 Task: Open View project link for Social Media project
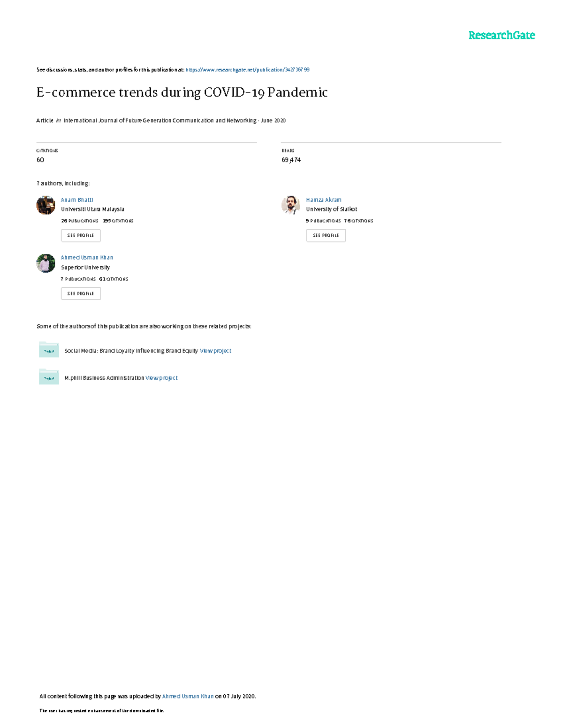coord(215,351)
